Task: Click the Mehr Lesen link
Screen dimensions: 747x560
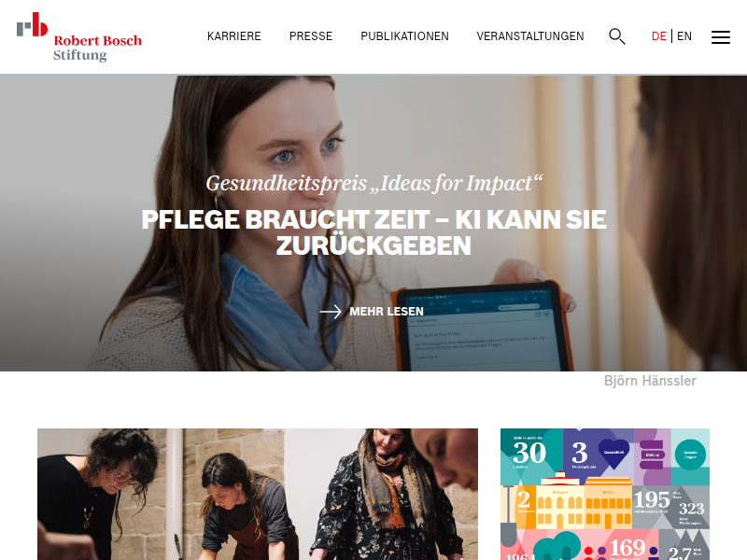Action: click(x=387, y=312)
